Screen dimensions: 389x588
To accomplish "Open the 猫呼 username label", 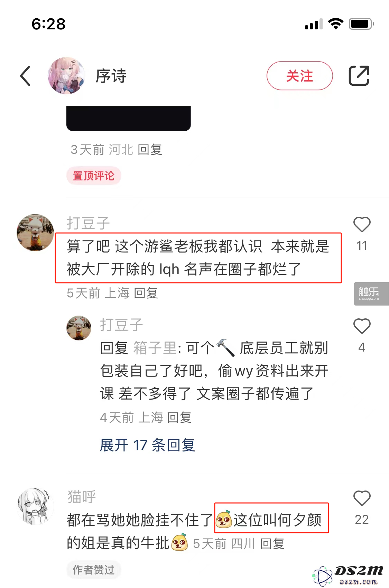I will click(x=81, y=497).
